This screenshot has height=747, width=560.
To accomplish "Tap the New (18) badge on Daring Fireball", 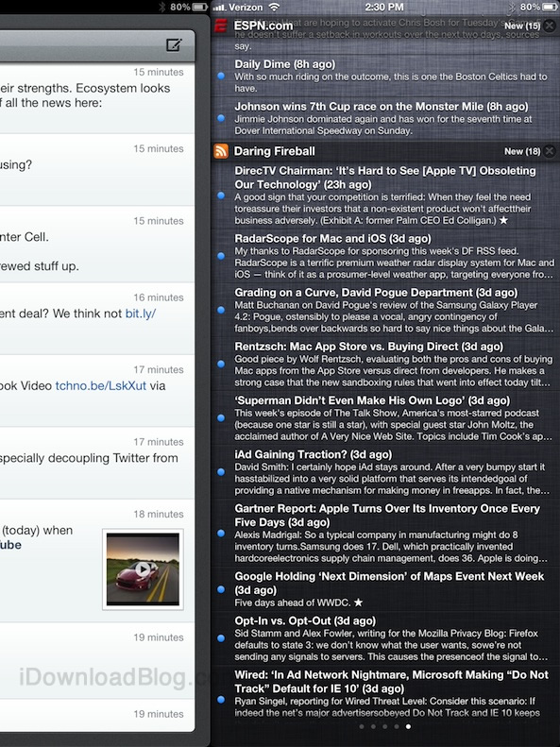I will pos(522,151).
